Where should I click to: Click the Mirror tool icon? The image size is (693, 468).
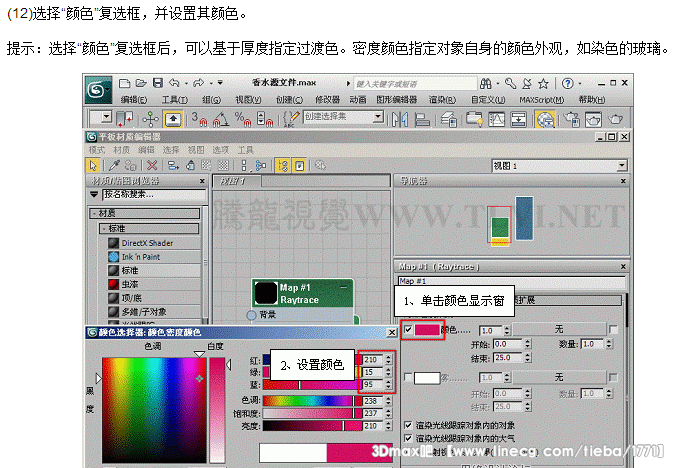(x=400, y=119)
